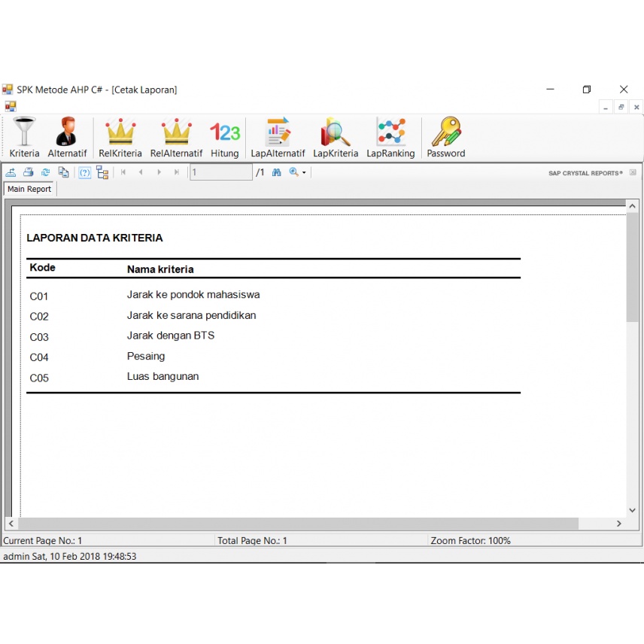This screenshot has height=644, width=644.
Task: Go to previous page arrow
Action: point(141,172)
